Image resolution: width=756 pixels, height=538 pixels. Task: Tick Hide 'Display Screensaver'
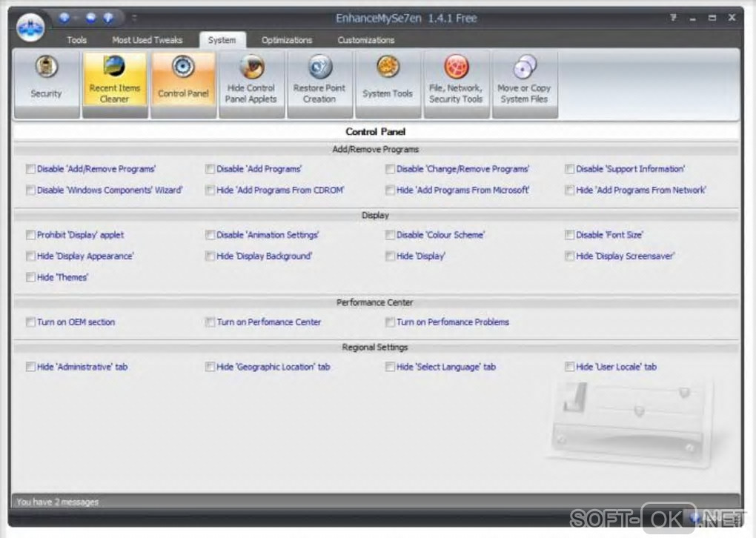tap(569, 256)
